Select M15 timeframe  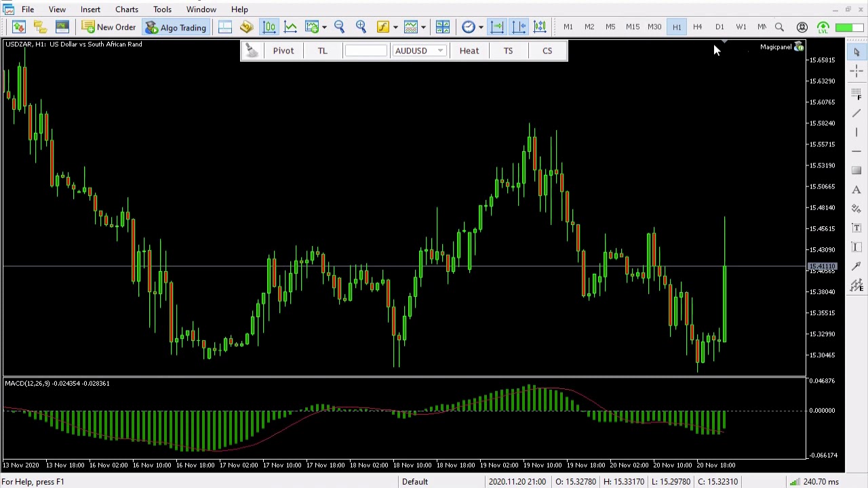[632, 27]
